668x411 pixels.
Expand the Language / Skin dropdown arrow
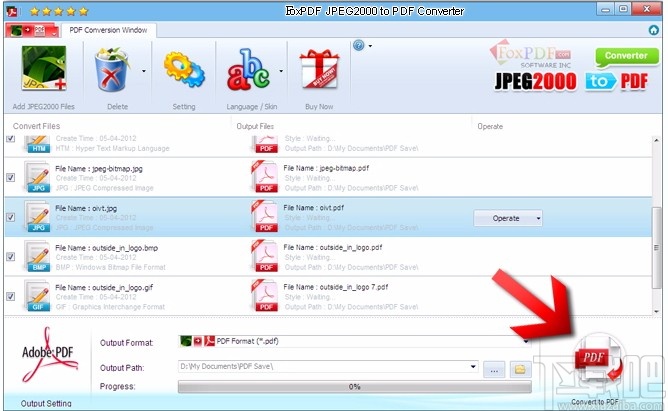tap(281, 71)
